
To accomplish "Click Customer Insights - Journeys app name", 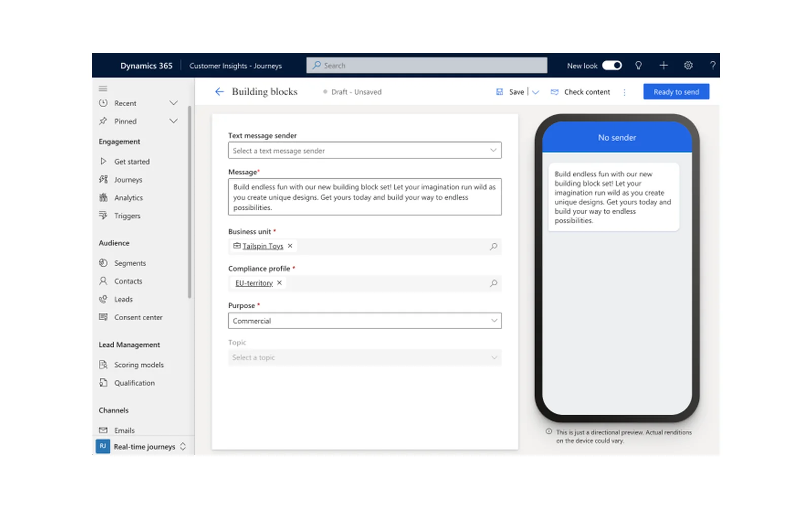I will 235,66.
